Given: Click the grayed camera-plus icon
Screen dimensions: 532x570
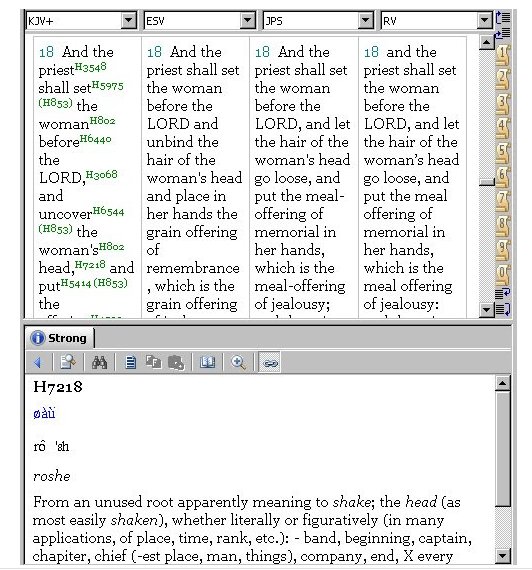Looking at the screenshot, I should click(x=176, y=362).
